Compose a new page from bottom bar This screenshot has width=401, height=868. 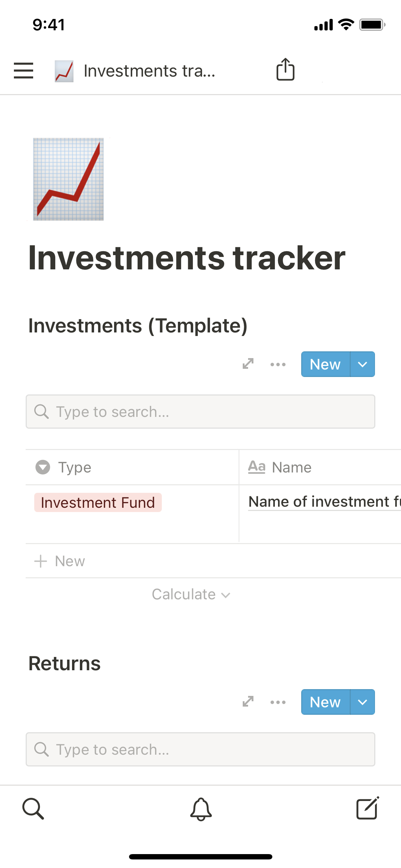point(367,808)
